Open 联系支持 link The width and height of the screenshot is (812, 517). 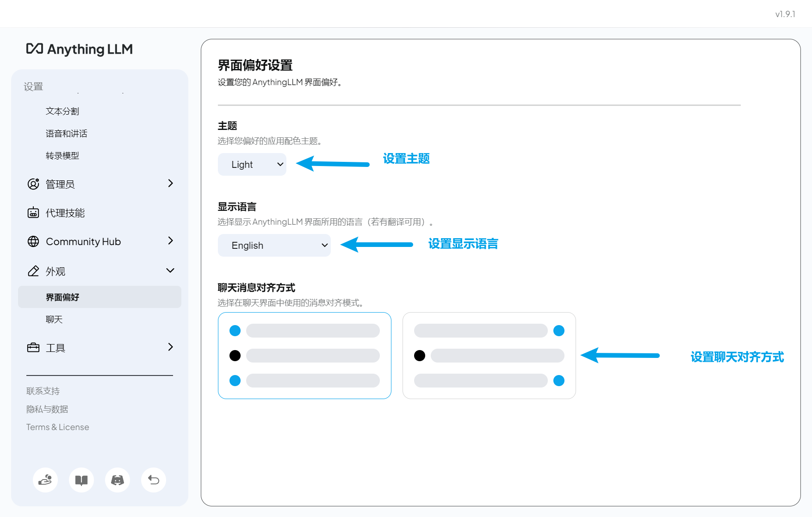(43, 391)
